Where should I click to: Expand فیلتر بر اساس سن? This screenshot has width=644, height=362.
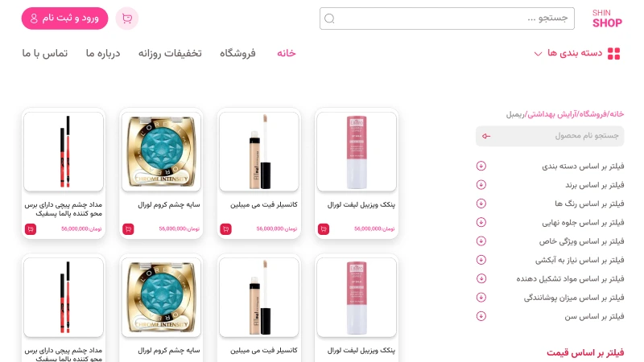pos(481,316)
